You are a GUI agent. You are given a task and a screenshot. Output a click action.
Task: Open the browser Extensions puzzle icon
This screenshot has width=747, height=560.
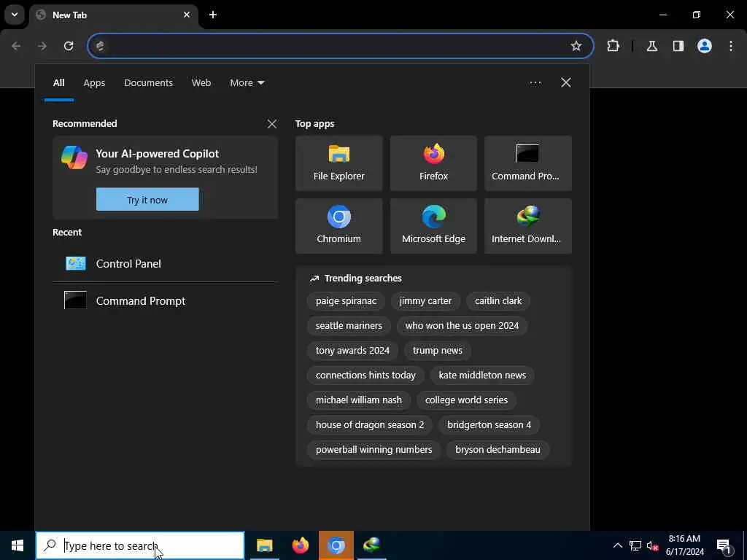(x=613, y=46)
